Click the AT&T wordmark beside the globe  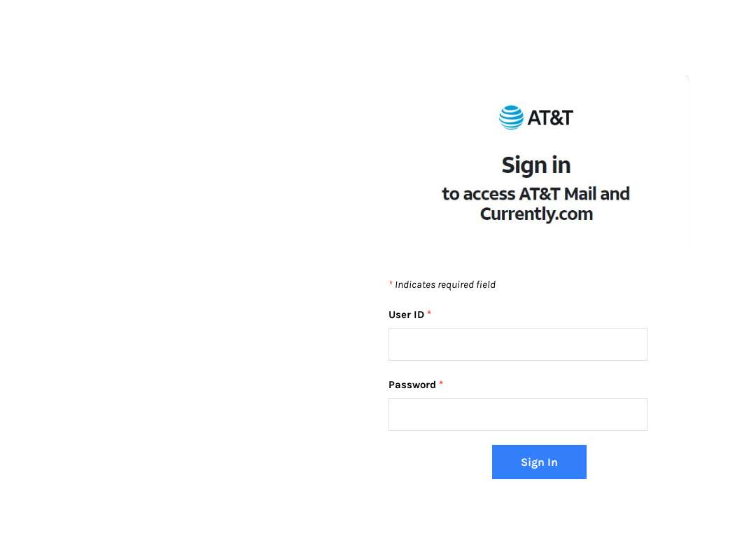coord(550,118)
